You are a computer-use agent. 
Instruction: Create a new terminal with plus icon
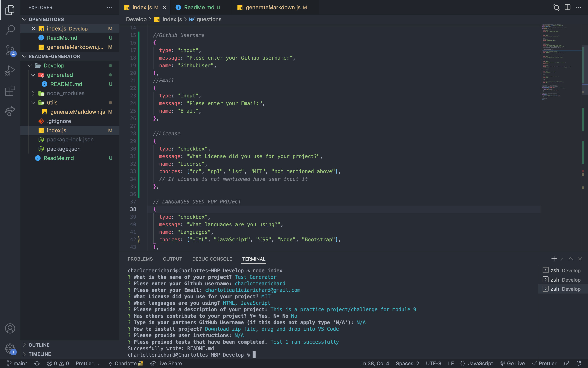(x=554, y=258)
